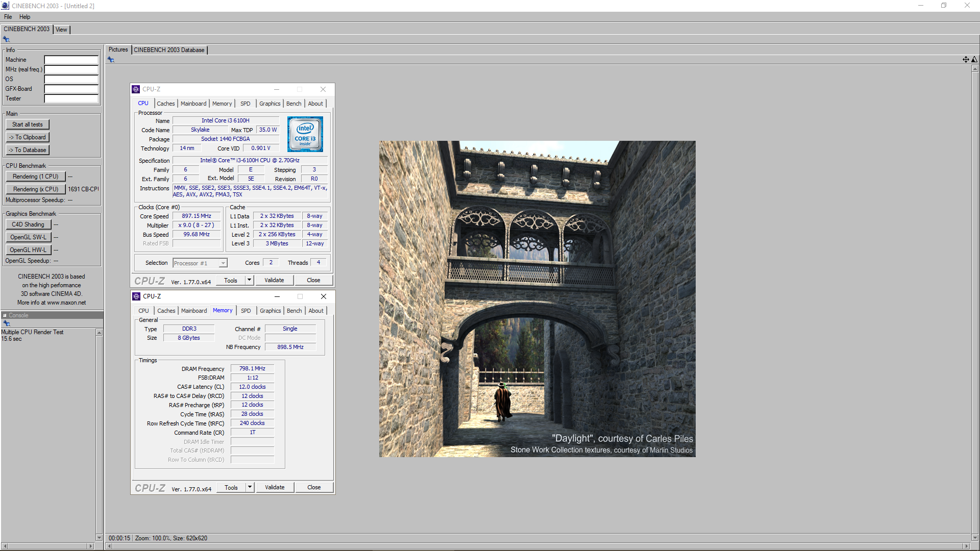Click the GFX-Board input field

(71, 89)
